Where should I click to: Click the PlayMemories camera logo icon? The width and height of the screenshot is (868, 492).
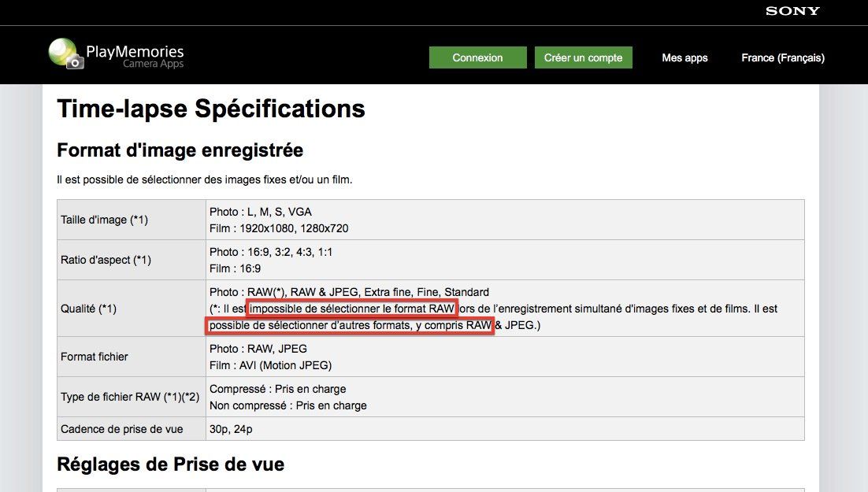[x=65, y=54]
